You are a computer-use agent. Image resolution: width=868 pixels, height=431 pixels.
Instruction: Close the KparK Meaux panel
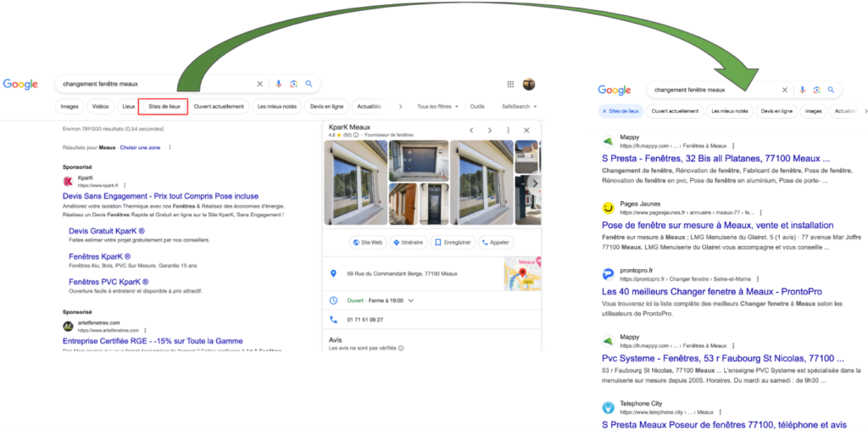[526, 130]
